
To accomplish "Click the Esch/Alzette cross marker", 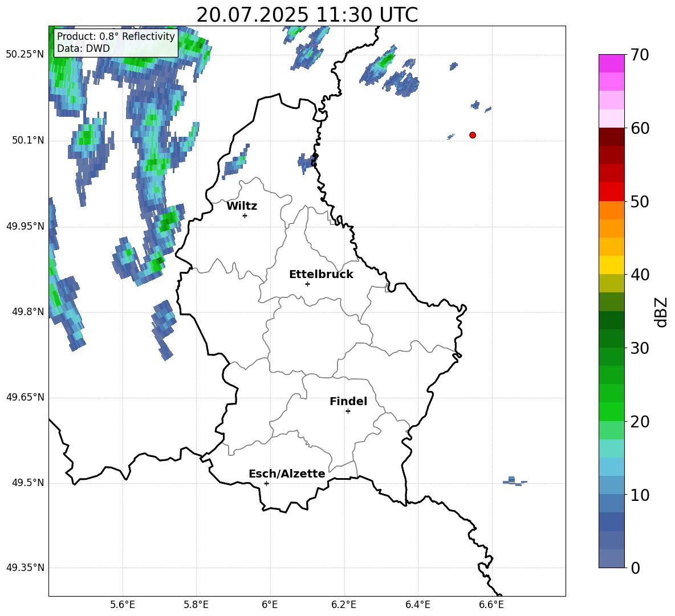I will 266,483.
